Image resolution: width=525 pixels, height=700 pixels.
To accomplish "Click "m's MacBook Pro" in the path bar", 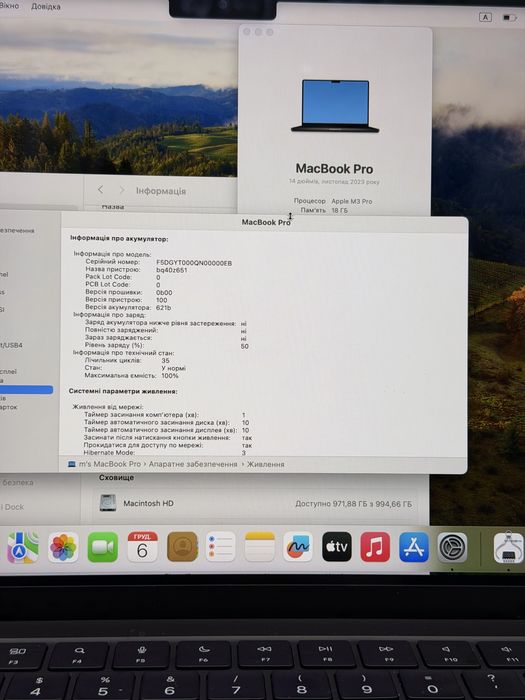I will (x=110, y=464).
